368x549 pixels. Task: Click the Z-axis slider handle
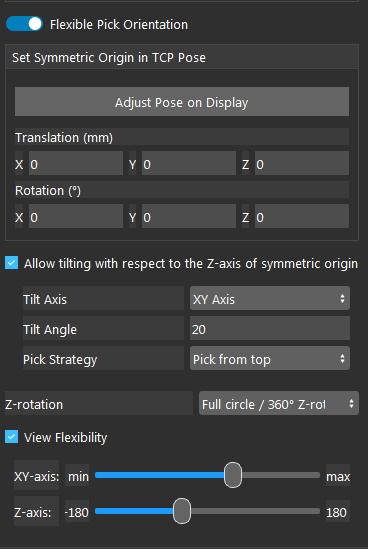(182, 511)
